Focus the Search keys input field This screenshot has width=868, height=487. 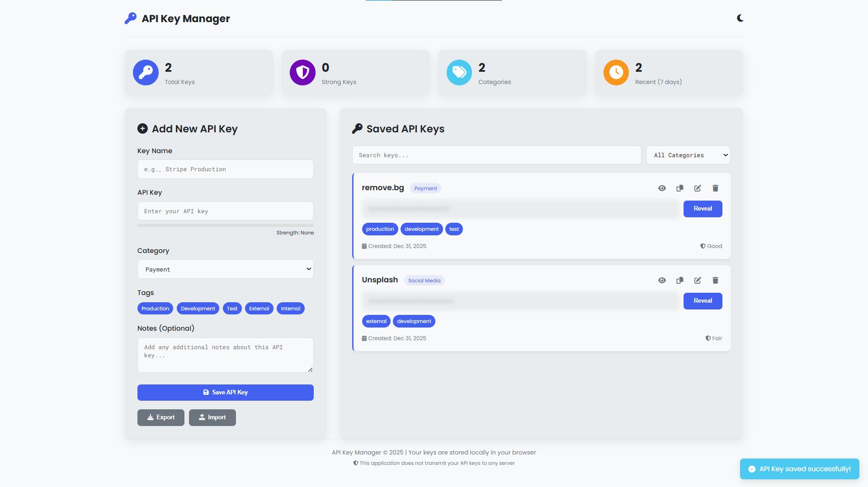(496, 155)
